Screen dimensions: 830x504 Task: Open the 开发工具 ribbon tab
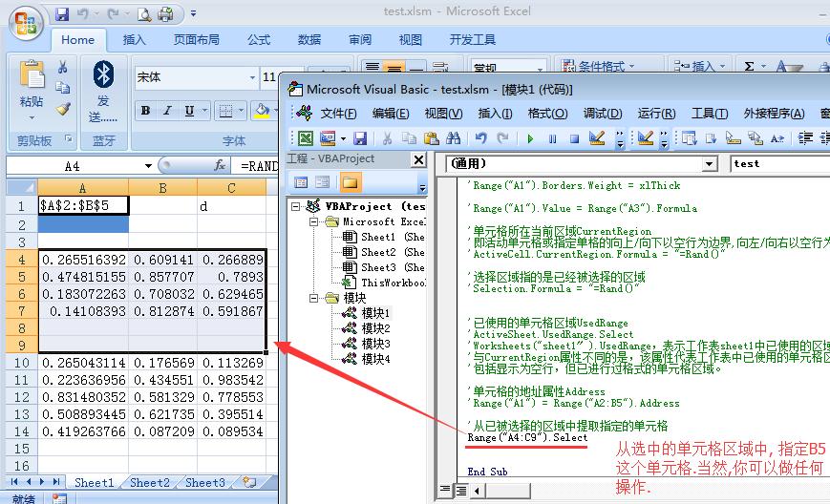pyautogui.click(x=472, y=40)
